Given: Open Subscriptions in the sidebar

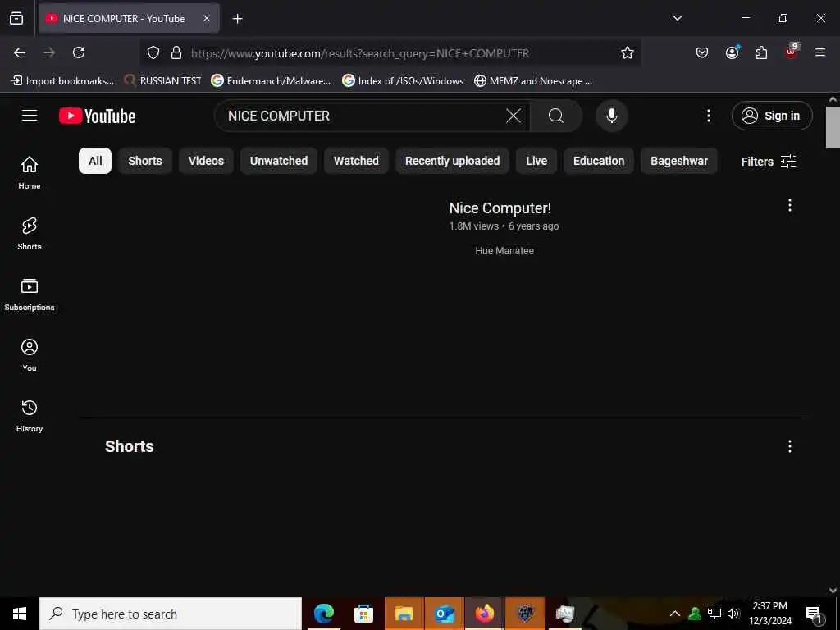Looking at the screenshot, I should pyautogui.click(x=30, y=294).
